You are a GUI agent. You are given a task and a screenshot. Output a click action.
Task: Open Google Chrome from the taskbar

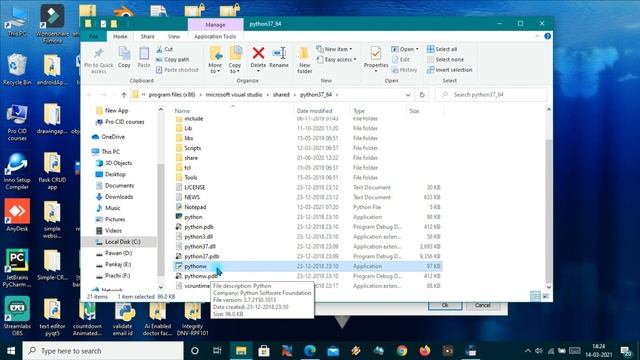[402, 351]
